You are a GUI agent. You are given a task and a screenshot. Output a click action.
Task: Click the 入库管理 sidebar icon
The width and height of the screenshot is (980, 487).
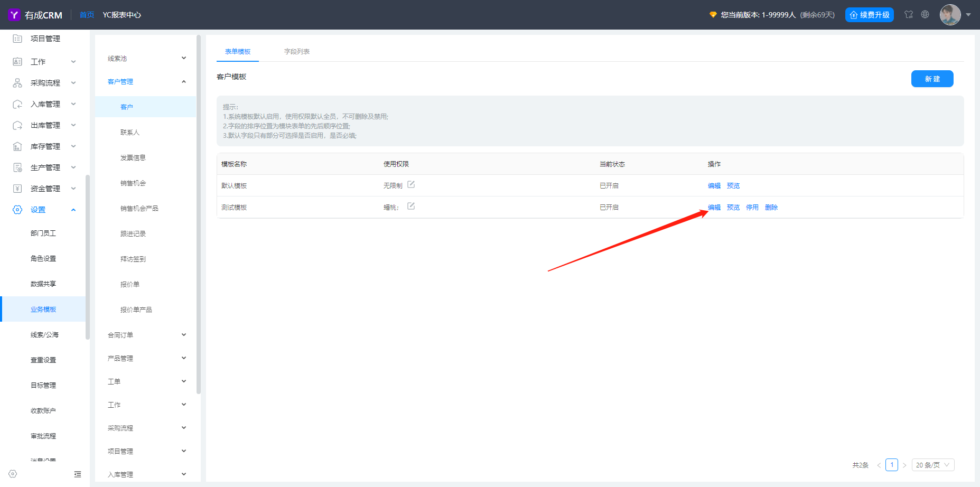pos(17,104)
